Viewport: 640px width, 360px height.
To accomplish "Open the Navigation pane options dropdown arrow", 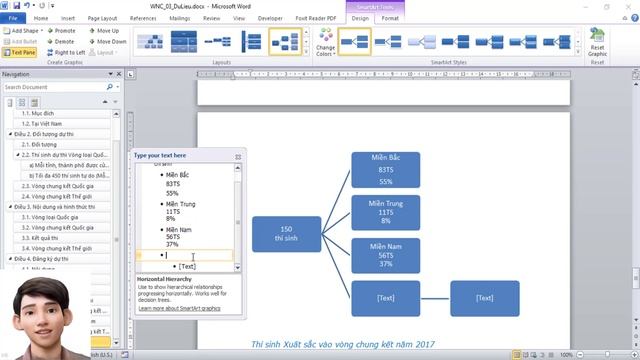I will click(x=110, y=74).
